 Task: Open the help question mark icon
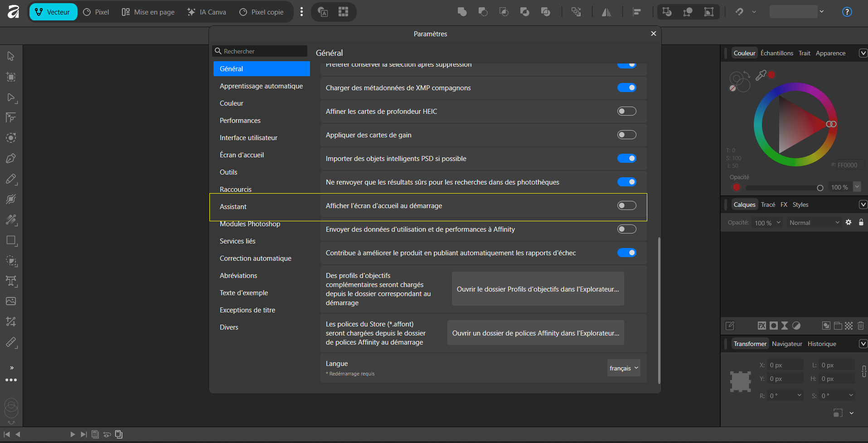(847, 12)
